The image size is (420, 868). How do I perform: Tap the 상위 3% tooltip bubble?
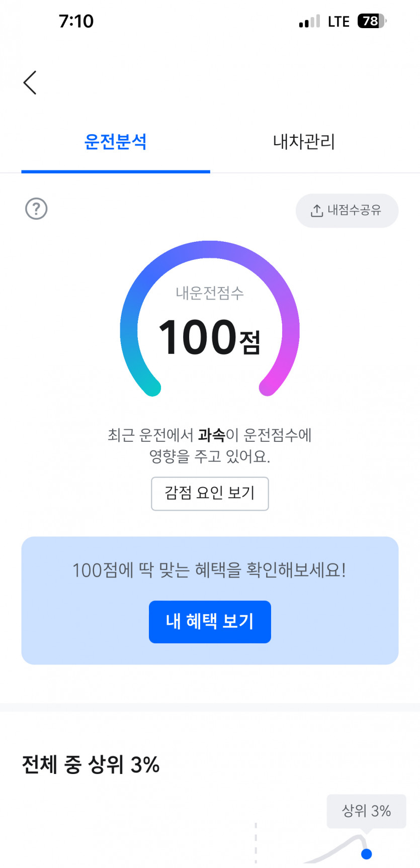coord(366,810)
